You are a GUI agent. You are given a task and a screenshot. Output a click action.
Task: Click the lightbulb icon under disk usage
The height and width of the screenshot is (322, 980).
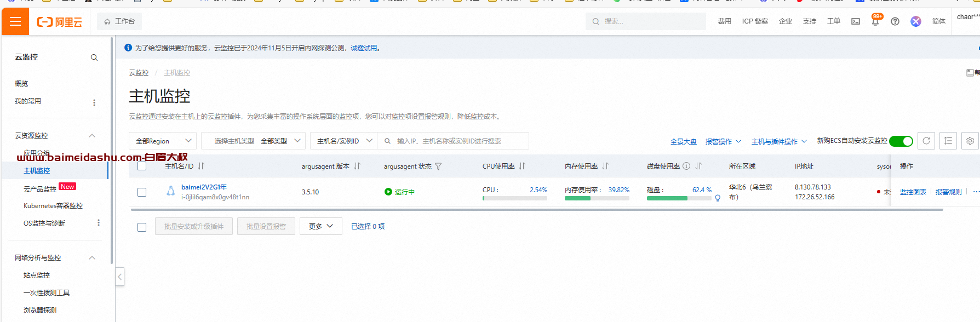tap(718, 198)
